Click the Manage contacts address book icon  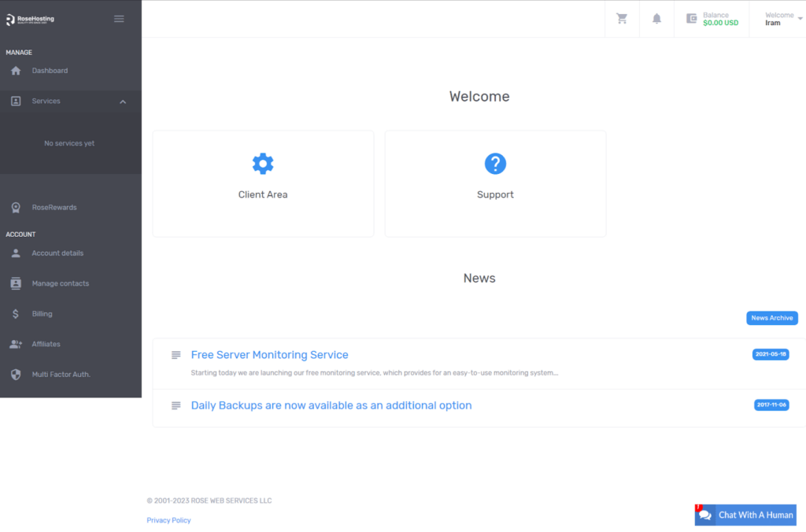pyautogui.click(x=16, y=283)
